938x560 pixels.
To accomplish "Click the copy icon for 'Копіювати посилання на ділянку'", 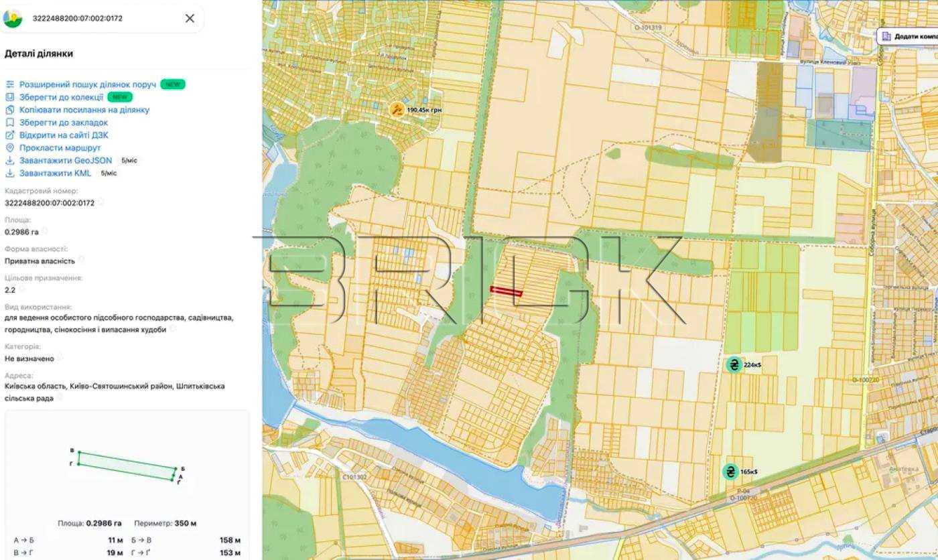I will coord(10,110).
